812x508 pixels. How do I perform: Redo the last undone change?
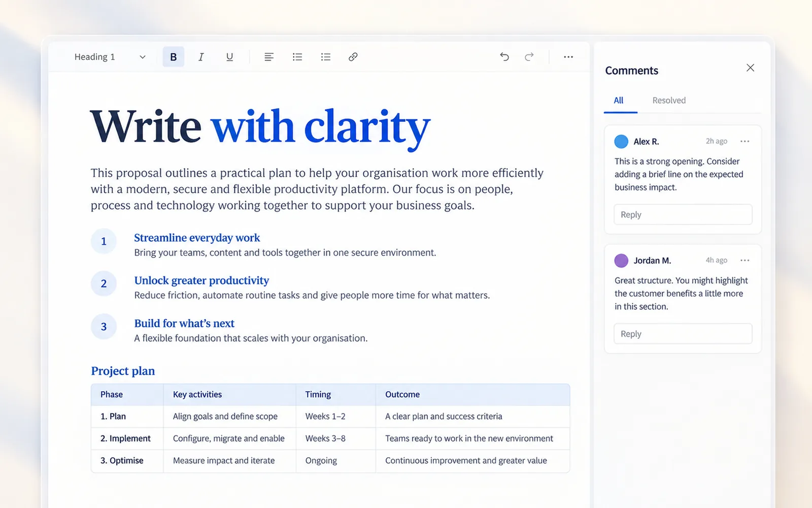529,57
